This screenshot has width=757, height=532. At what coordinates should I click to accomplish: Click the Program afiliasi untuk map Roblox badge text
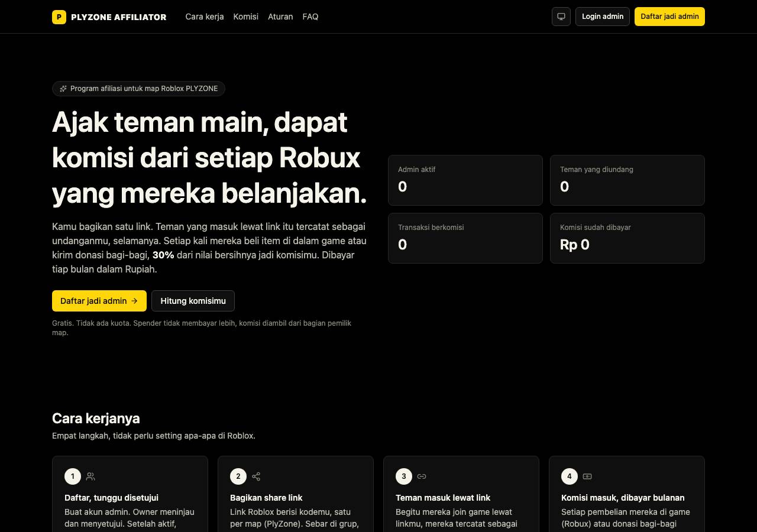[144, 89]
